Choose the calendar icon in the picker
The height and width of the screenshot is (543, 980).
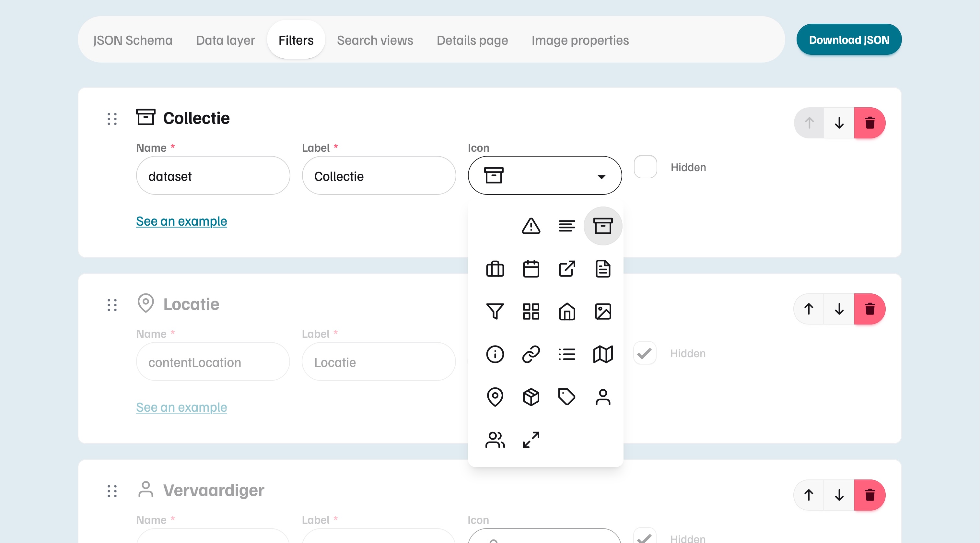[531, 269]
